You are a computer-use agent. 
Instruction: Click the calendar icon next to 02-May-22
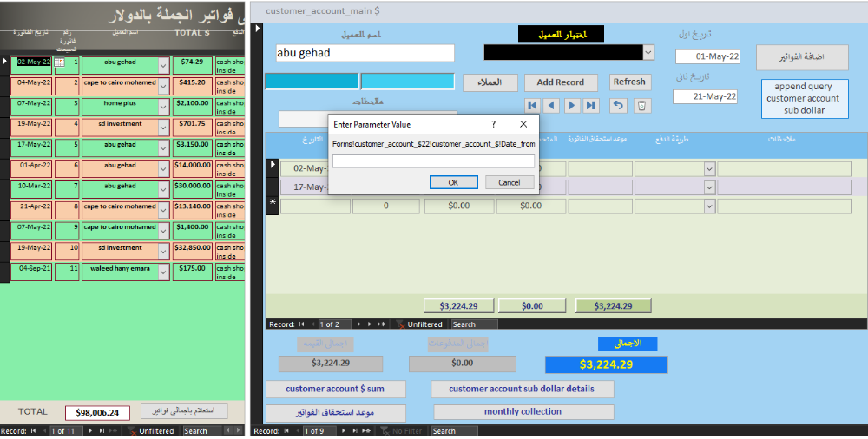pyautogui.click(x=59, y=62)
